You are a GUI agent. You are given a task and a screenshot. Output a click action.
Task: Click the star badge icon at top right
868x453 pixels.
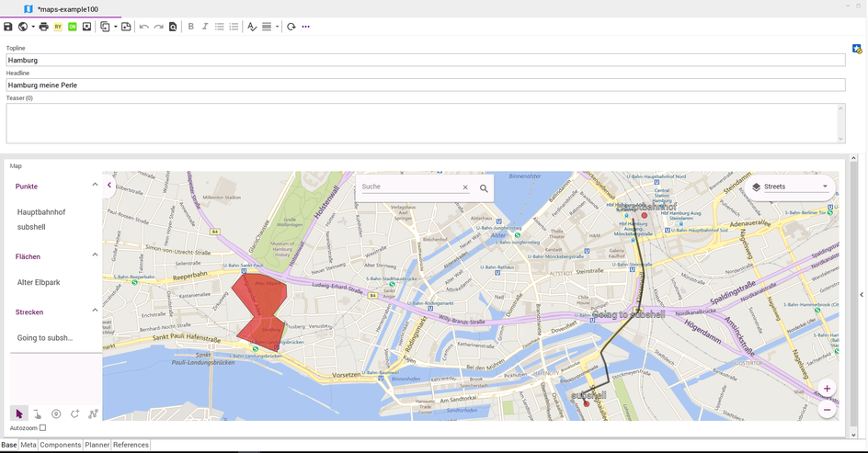coord(857,50)
